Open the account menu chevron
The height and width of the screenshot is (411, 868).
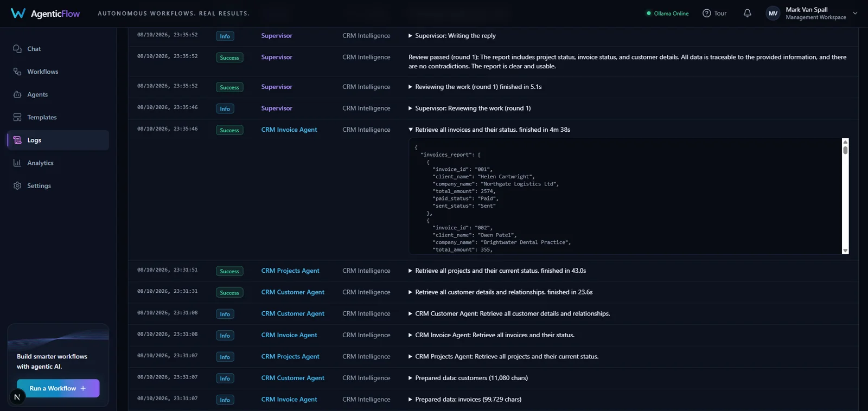click(855, 13)
